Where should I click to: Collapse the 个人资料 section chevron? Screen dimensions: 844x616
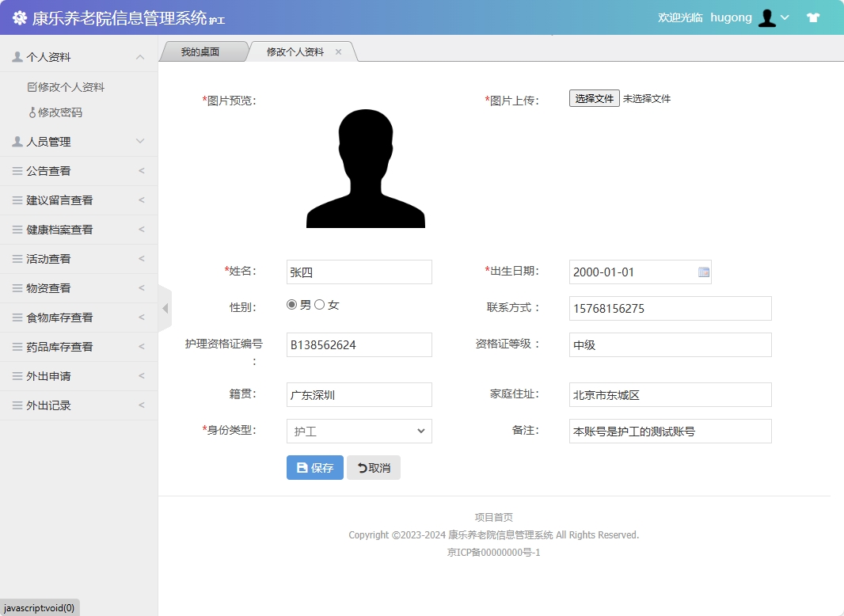click(140, 56)
